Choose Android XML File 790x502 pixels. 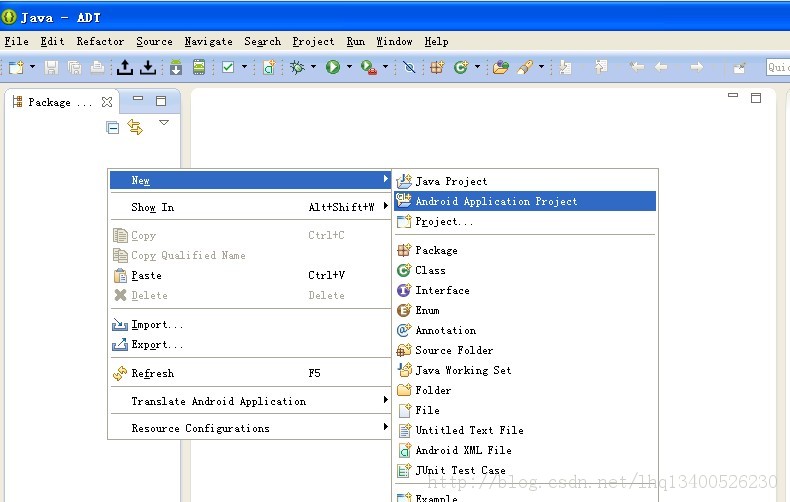click(525, 450)
